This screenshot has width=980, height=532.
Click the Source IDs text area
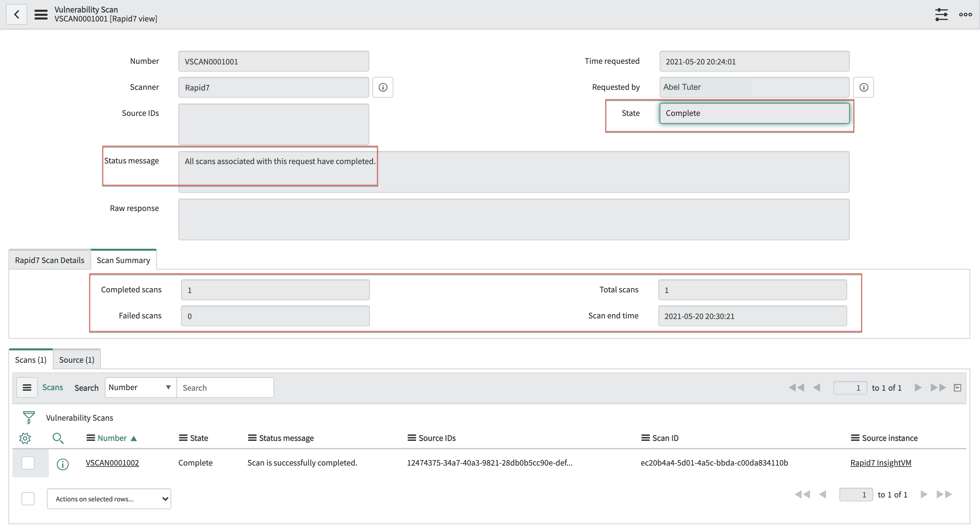tap(273, 124)
